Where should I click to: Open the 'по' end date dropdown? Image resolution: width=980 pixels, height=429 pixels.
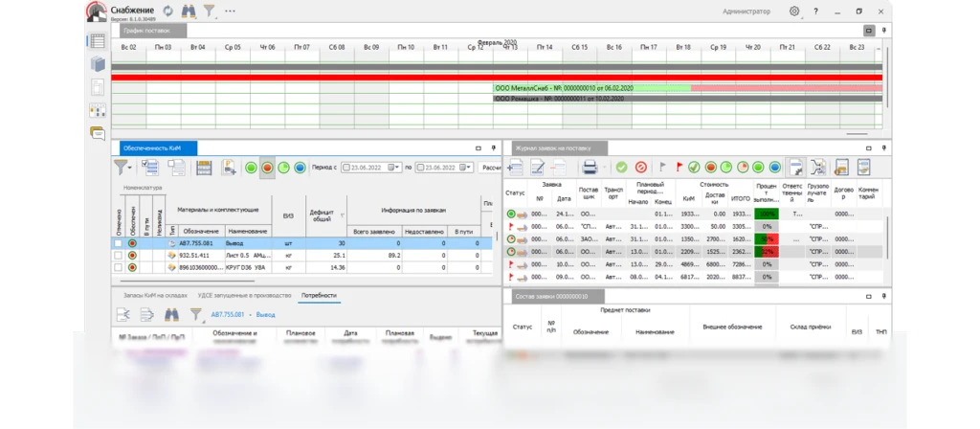469,168
